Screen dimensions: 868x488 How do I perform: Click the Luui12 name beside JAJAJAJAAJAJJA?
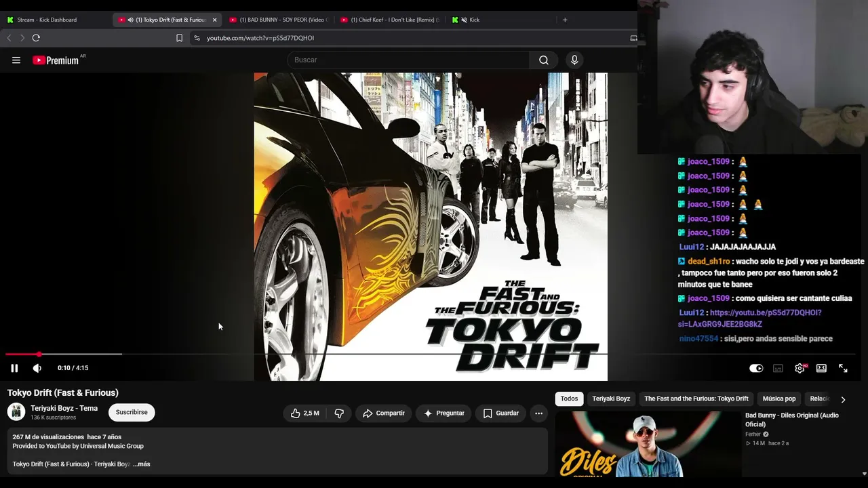pos(692,247)
